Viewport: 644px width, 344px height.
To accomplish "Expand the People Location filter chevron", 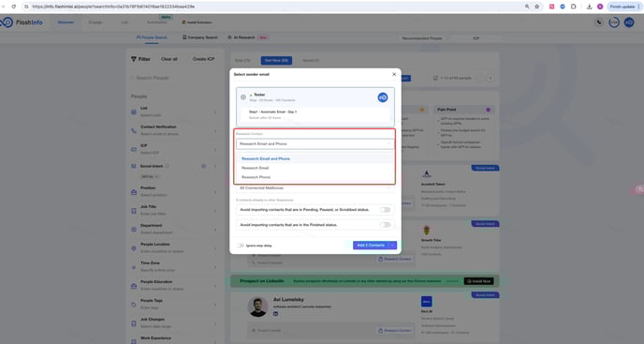I will (x=214, y=248).
